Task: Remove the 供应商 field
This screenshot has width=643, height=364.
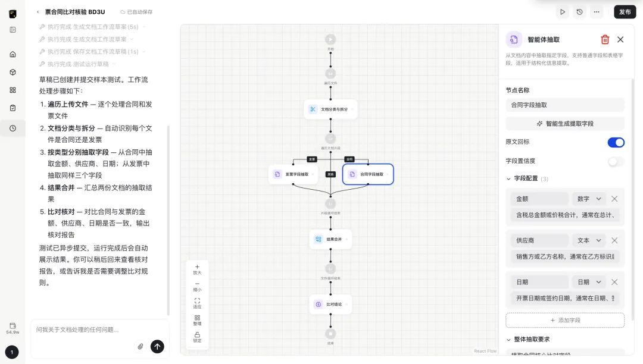Action: [614, 240]
